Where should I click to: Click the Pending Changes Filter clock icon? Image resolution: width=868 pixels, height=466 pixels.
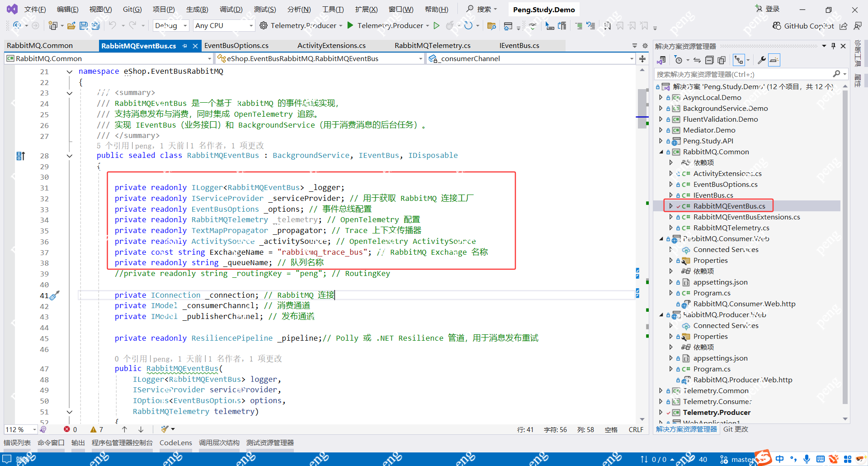[x=679, y=60]
